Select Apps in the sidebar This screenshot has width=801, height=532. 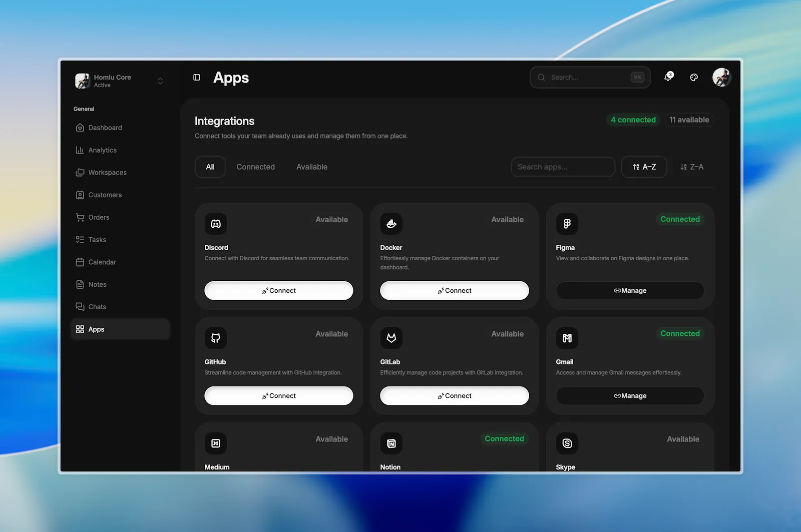point(120,329)
